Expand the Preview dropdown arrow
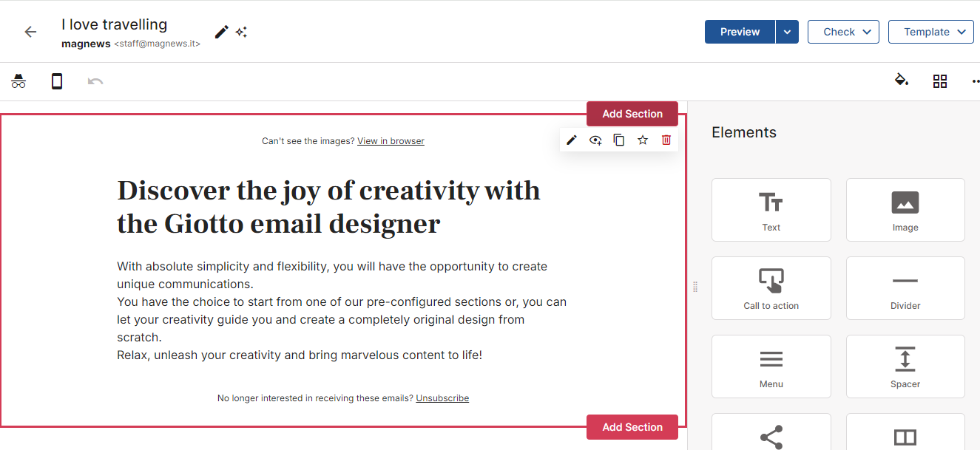Image resolution: width=980 pixels, height=450 pixels. pyautogui.click(x=787, y=32)
